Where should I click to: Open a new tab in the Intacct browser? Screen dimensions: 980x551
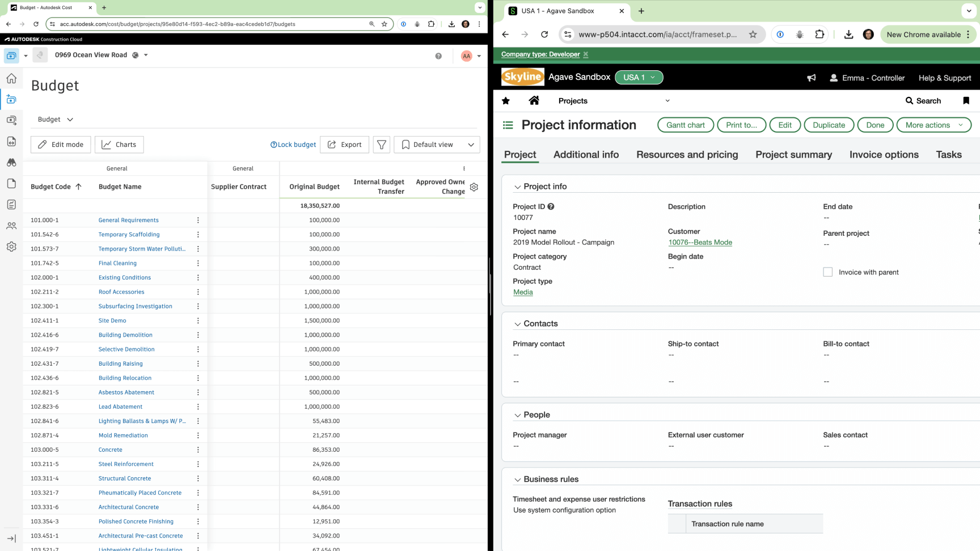pos(641,11)
